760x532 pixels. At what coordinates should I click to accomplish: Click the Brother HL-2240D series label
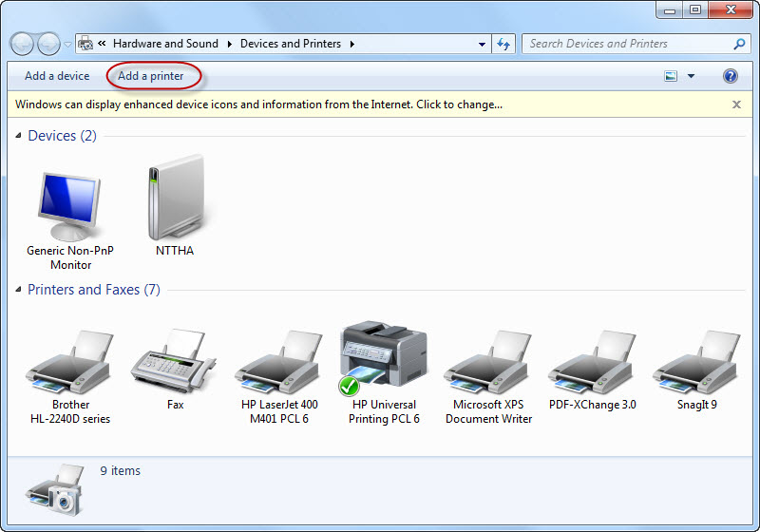click(x=70, y=412)
